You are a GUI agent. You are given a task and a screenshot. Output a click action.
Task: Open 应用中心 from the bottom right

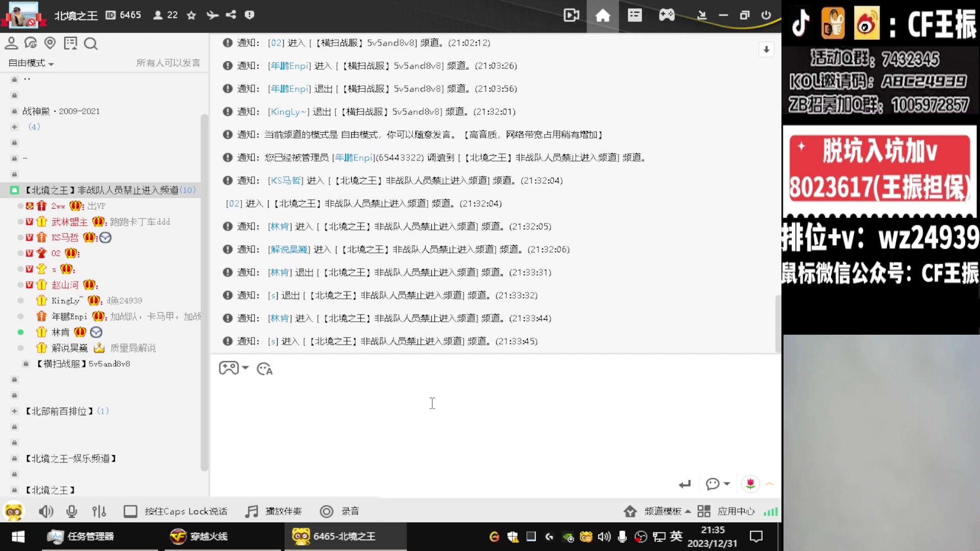coord(737,511)
